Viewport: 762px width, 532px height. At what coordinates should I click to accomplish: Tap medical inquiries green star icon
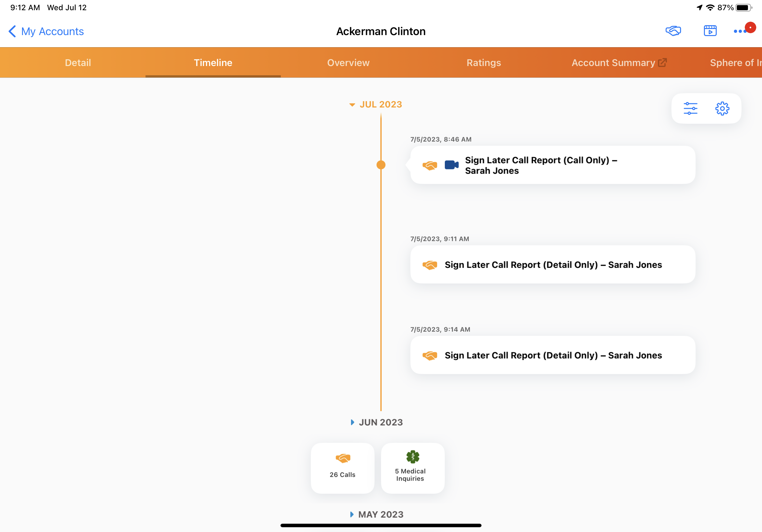click(x=413, y=457)
